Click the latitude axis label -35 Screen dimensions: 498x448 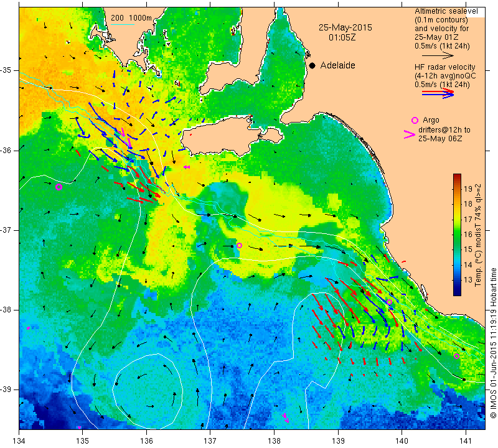6,70
